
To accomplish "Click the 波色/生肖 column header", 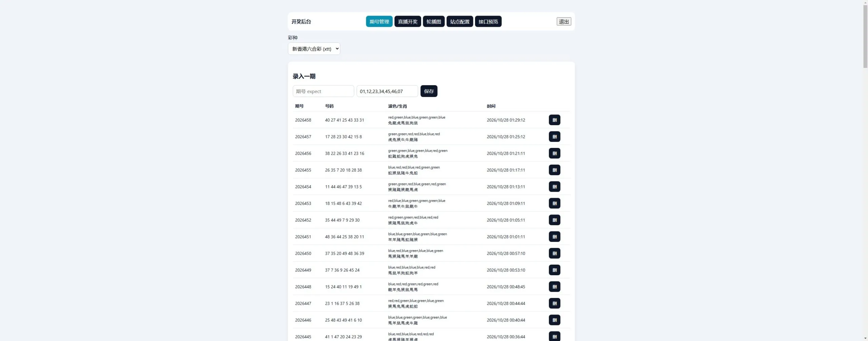I will pyautogui.click(x=397, y=106).
